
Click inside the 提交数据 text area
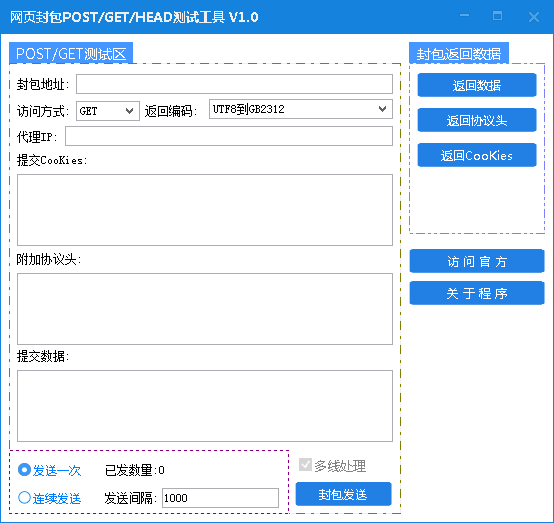pyautogui.click(x=205, y=406)
